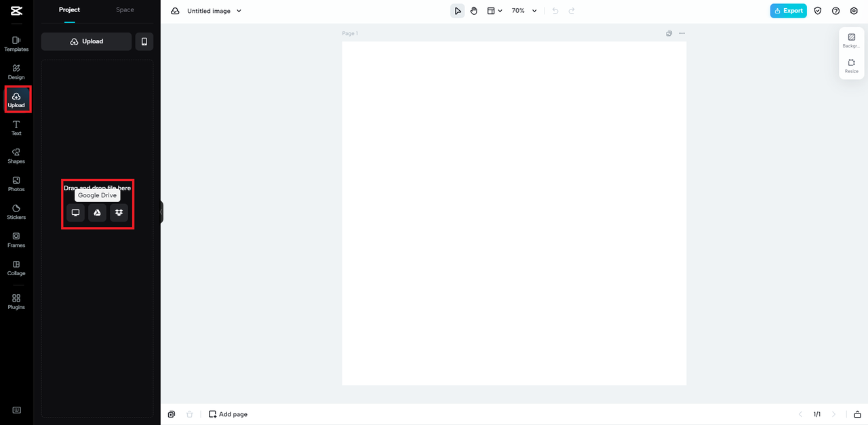Upload from this computer icon
The height and width of the screenshot is (425, 868).
point(75,213)
